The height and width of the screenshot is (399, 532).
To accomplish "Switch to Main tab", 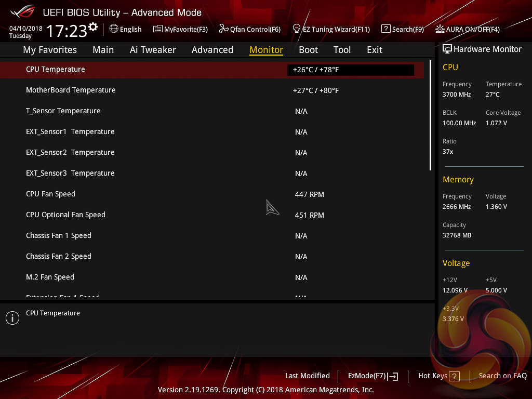I will pos(103,50).
